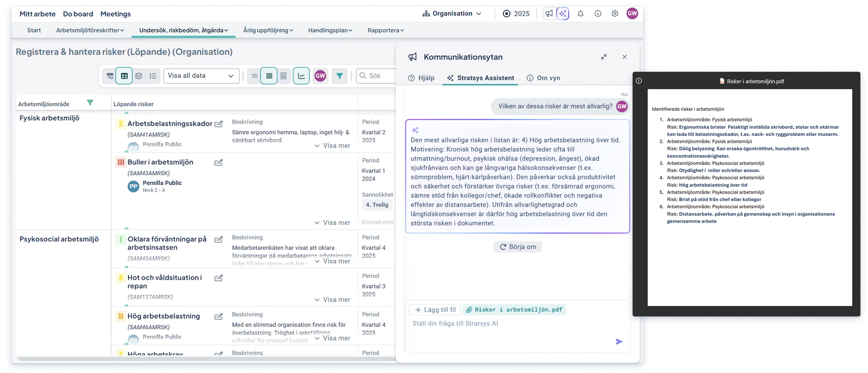The image size is (868, 373).
Task: Switch to the table view icon
Action: (124, 76)
